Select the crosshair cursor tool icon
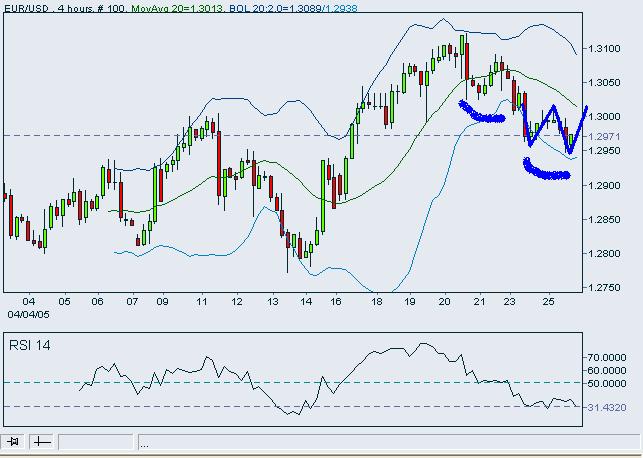Viewport: 643px width, 458px height. (42, 442)
